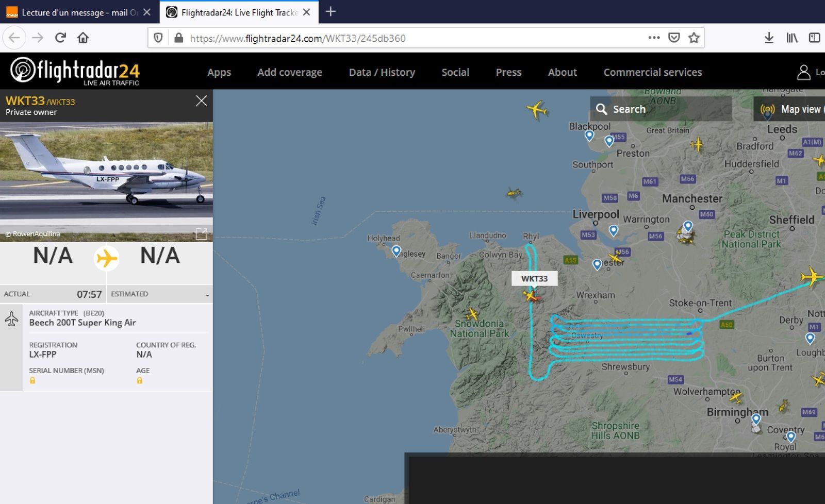The height and width of the screenshot is (504, 825).
Task: Open a new browser tab
Action: 331,11
